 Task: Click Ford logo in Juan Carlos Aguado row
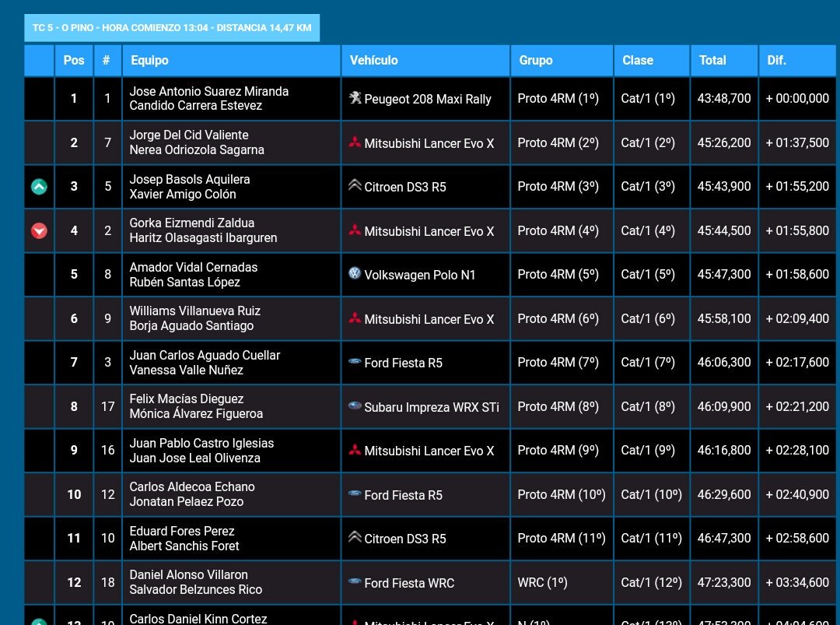tap(355, 361)
